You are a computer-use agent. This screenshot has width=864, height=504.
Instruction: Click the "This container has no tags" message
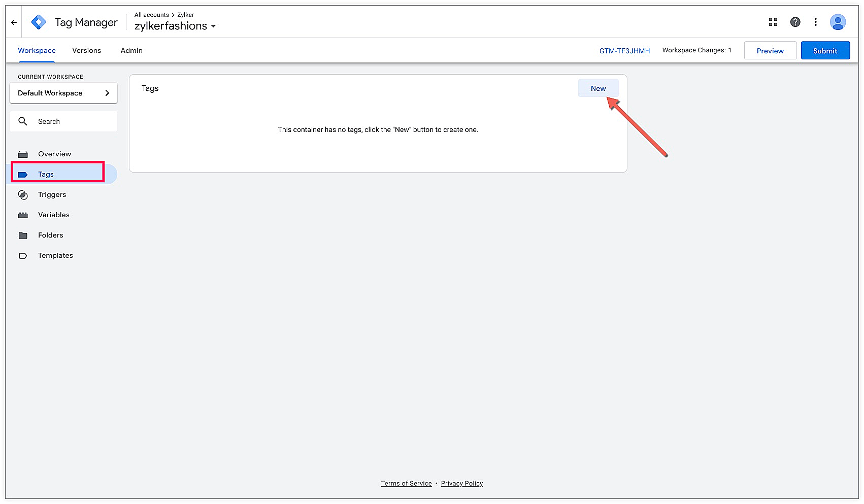pos(378,130)
